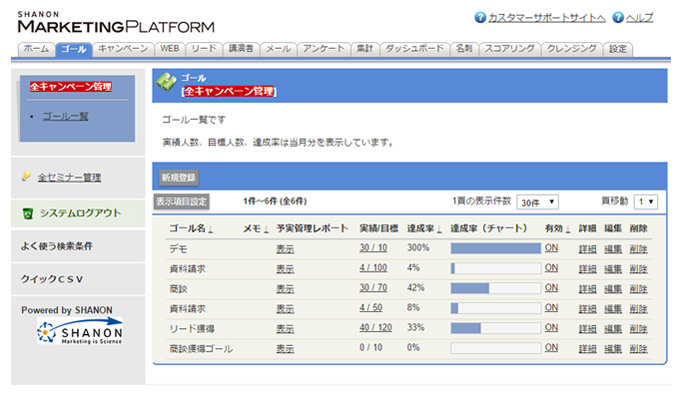Viewport: 682px width, 396px height.
Task: Toggle ON status for リード獲得 goal
Action: pyautogui.click(x=551, y=328)
